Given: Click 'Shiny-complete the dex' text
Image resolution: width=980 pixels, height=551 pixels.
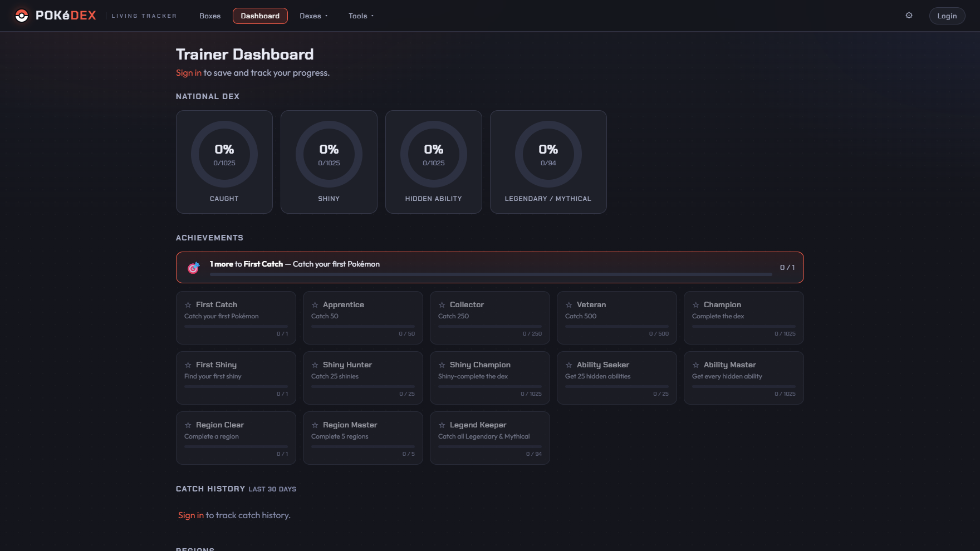Looking at the screenshot, I should coord(473,376).
